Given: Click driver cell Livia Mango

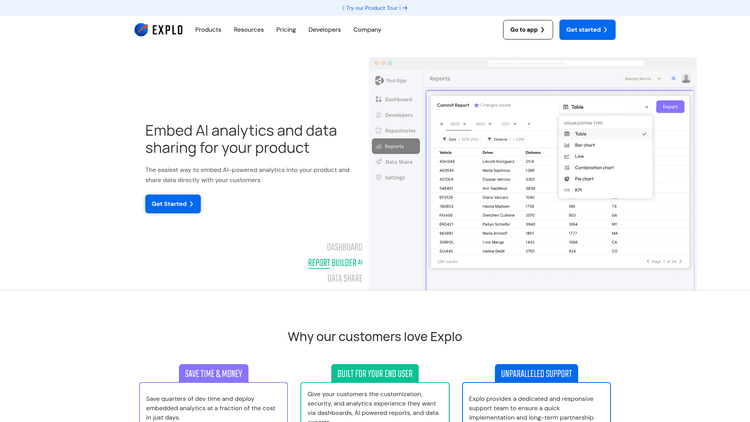Looking at the screenshot, I should [x=493, y=242].
